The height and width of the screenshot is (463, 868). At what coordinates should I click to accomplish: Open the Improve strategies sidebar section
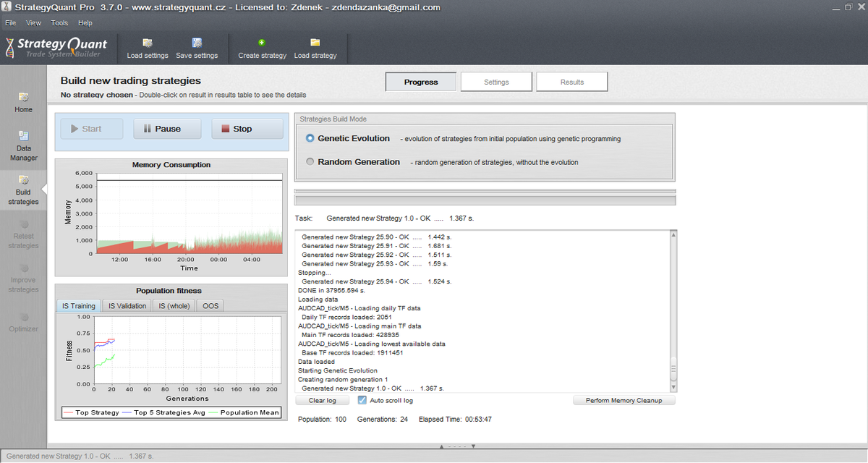pos(23,277)
